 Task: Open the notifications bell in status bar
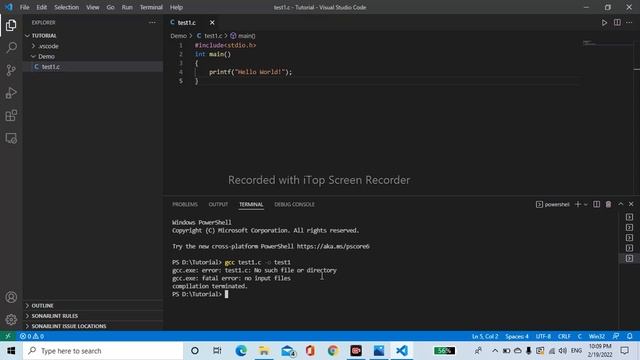click(x=629, y=336)
